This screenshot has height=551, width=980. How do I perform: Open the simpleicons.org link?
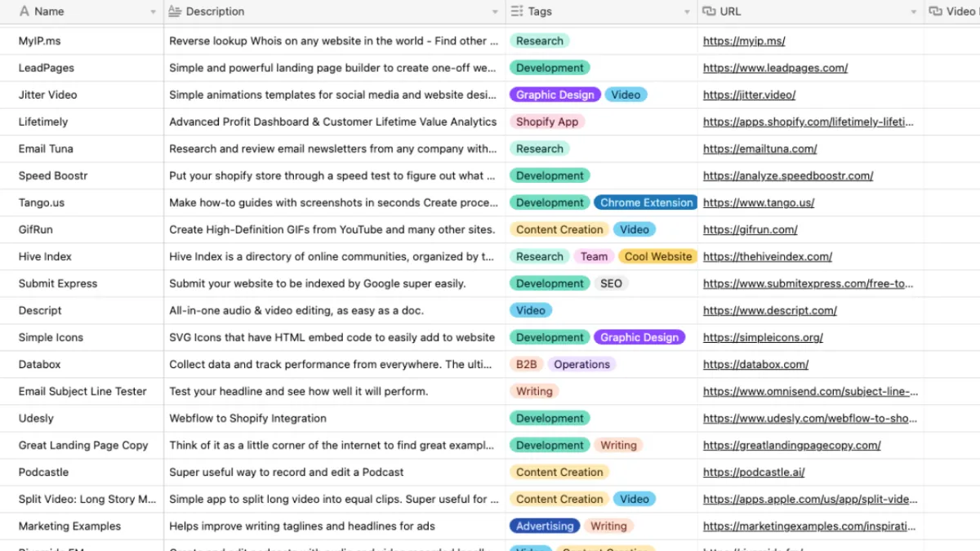pyautogui.click(x=763, y=337)
